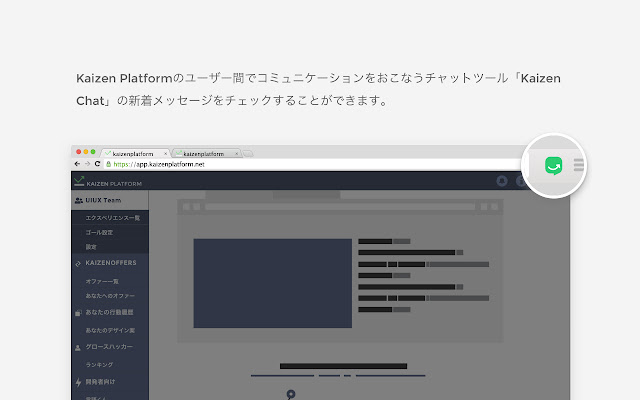Switch to the first active kaizenplatform tab
The height and width of the screenshot is (400, 640).
pyautogui.click(x=135, y=153)
